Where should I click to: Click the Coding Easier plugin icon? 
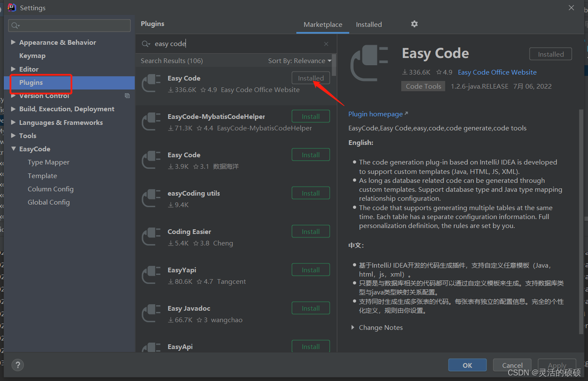pyautogui.click(x=151, y=237)
